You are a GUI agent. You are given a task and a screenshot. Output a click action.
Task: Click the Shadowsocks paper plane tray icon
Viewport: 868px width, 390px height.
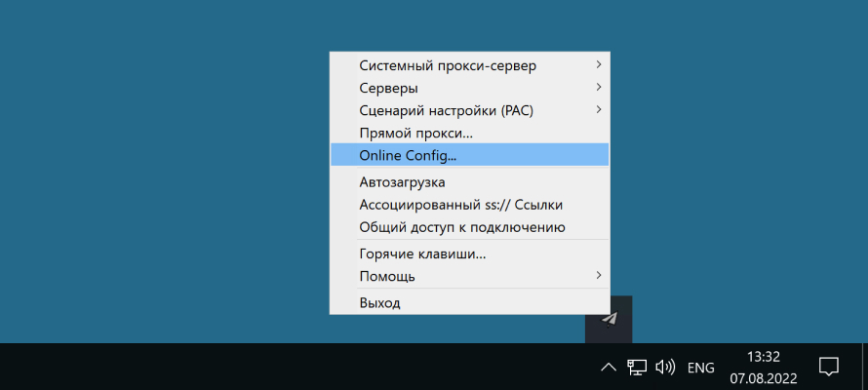tap(609, 319)
